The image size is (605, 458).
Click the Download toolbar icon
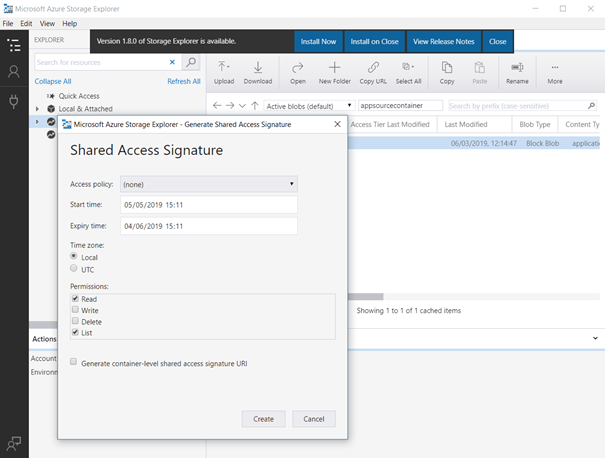point(258,68)
